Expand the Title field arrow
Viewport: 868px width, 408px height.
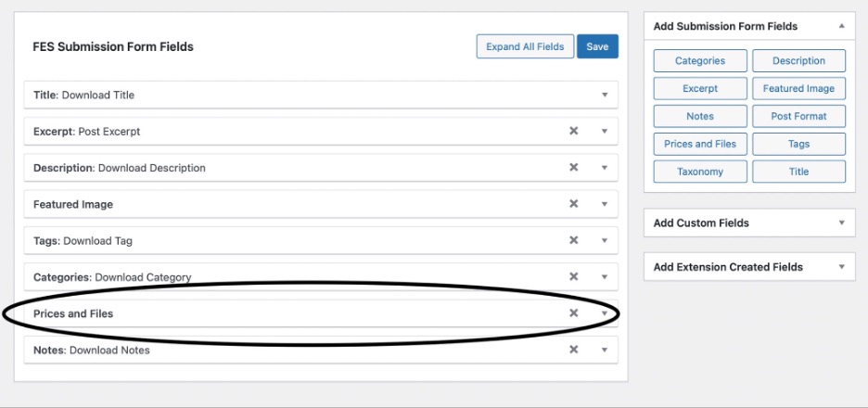point(605,96)
